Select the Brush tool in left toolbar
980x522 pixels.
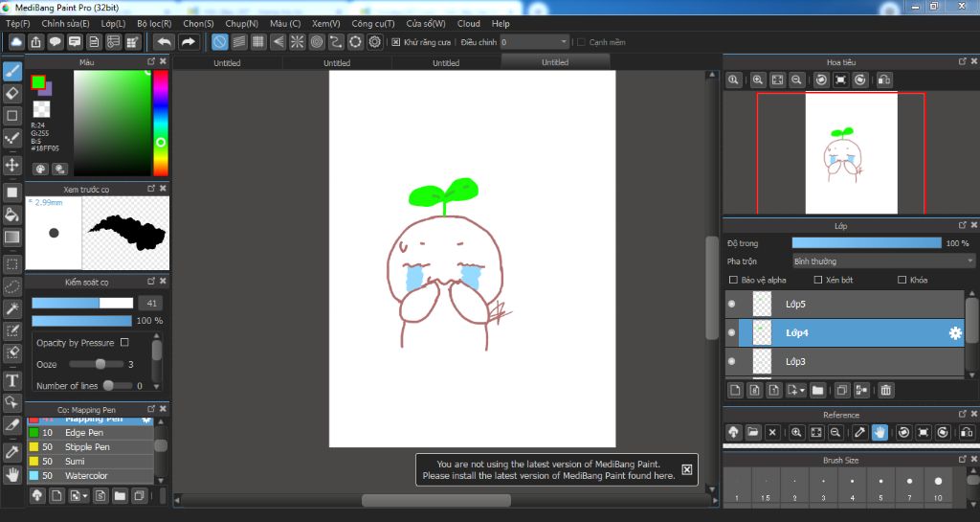click(11, 71)
